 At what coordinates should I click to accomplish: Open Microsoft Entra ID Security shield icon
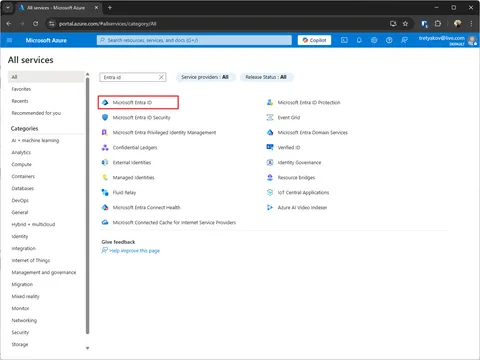(x=105, y=117)
